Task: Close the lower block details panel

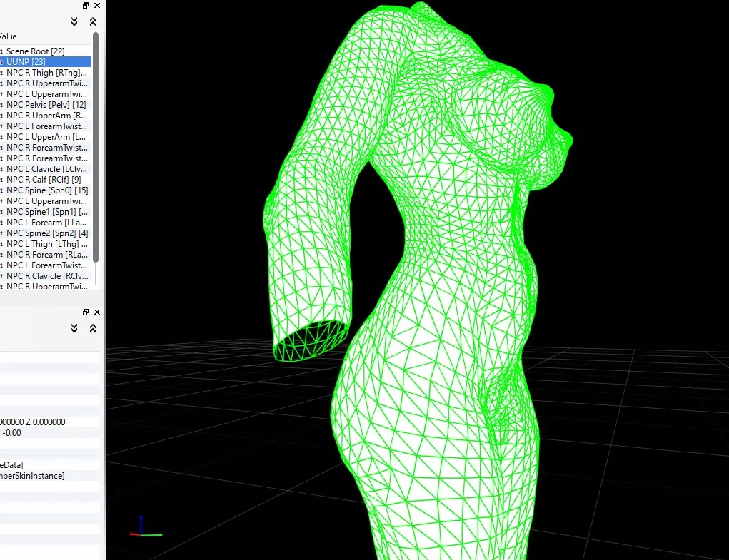Action: coord(96,312)
